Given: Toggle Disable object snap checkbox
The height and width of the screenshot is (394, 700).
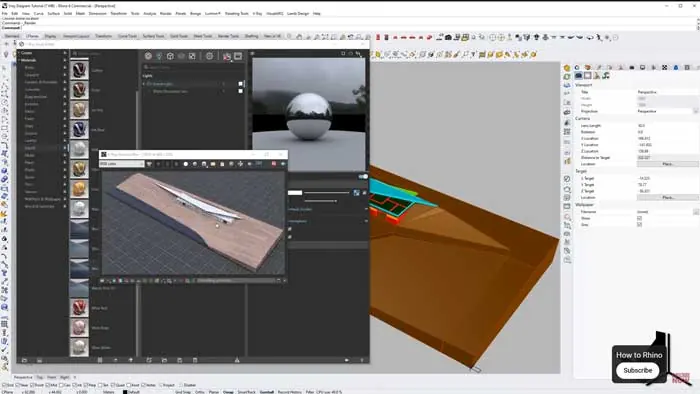Looking at the screenshot, I should click(182, 385).
